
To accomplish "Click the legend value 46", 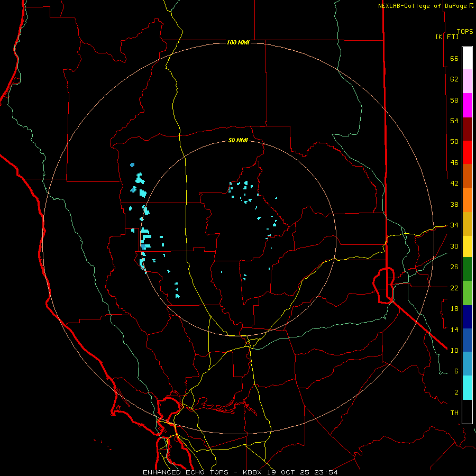I will coord(454,163).
